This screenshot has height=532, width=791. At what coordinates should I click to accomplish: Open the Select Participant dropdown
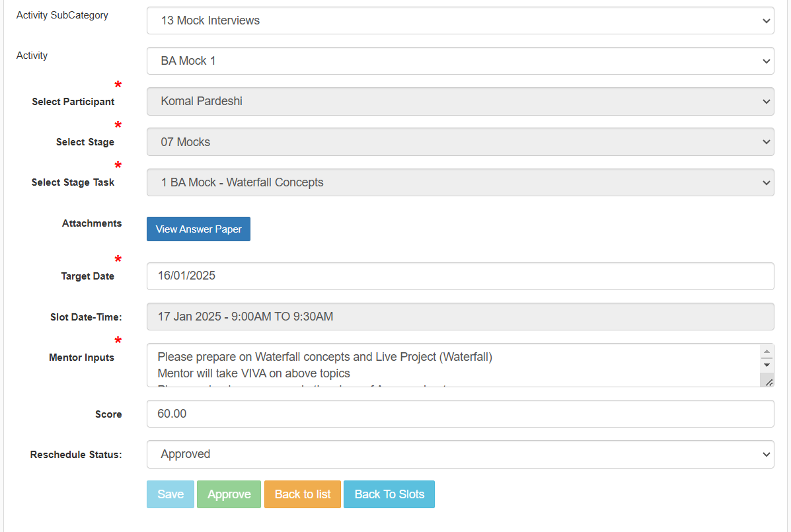[459, 102]
